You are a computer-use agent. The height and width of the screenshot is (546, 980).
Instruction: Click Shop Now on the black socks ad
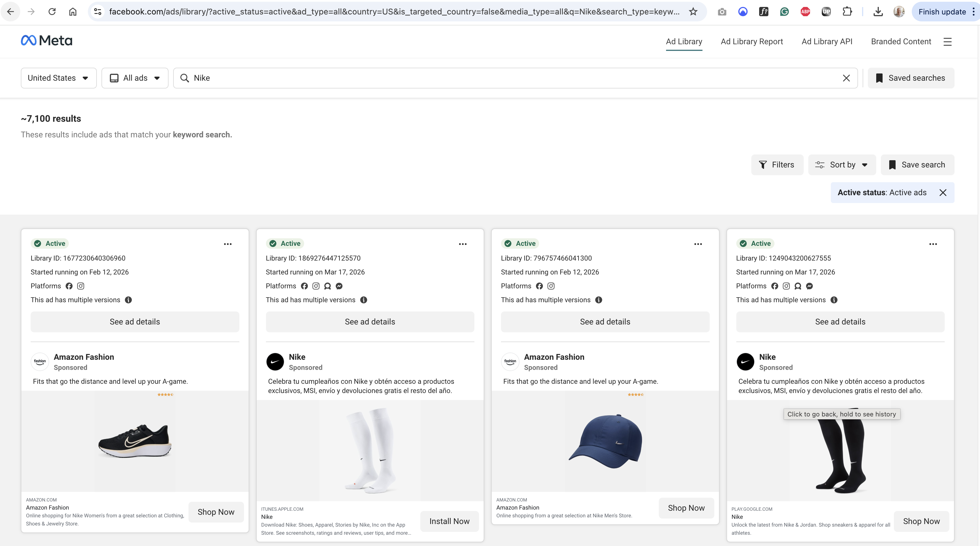pyautogui.click(x=921, y=521)
